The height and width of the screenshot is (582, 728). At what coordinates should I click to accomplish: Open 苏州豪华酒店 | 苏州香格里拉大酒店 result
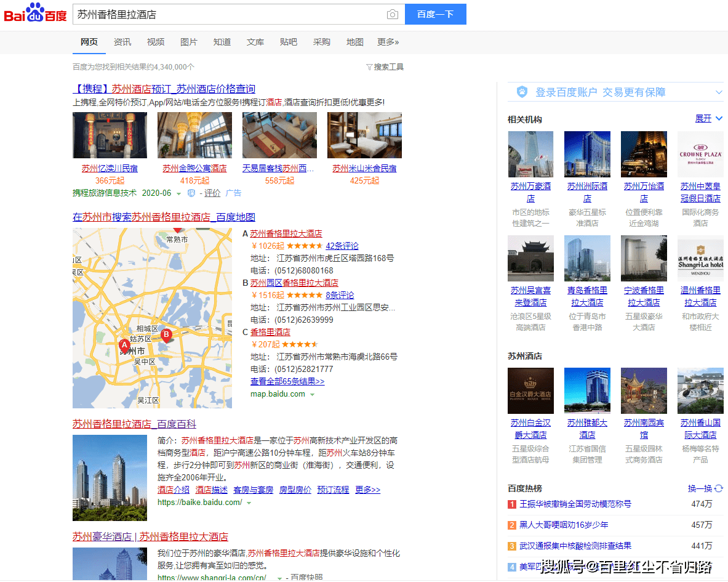click(150, 536)
